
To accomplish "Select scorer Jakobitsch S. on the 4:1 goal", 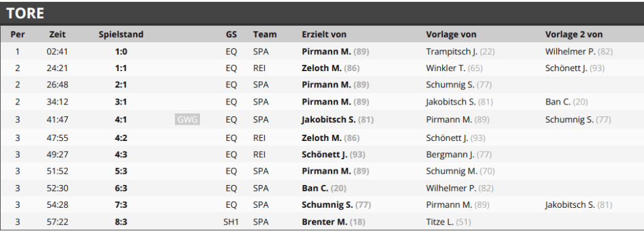I will point(328,120).
